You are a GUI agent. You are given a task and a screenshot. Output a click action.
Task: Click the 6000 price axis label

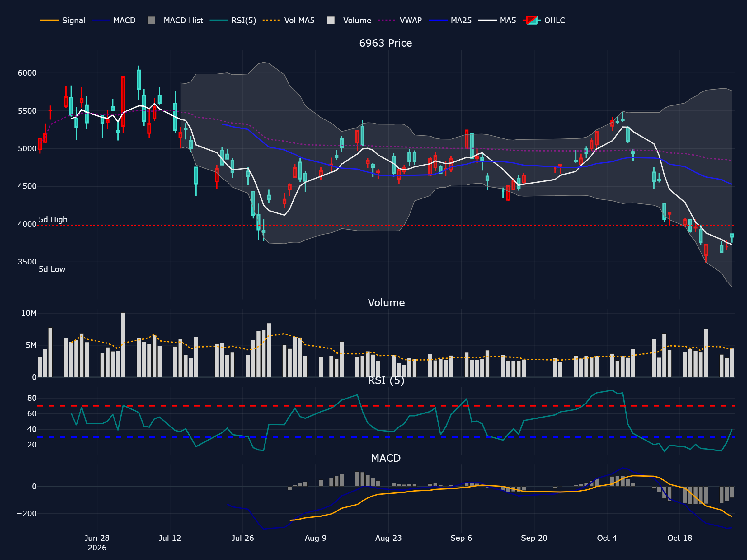pyautogui.click(x=27, y=73)
